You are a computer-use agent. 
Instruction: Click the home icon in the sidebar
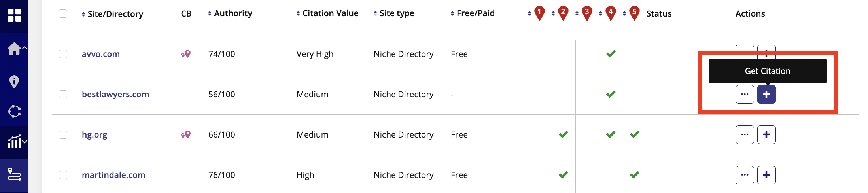click(15, 49)
